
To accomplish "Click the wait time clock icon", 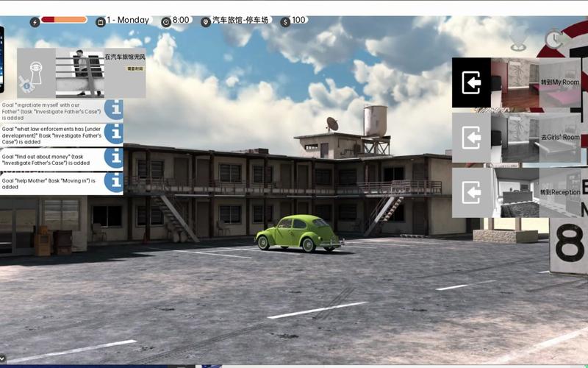I will pyautogui.click(x=554, y=40).
